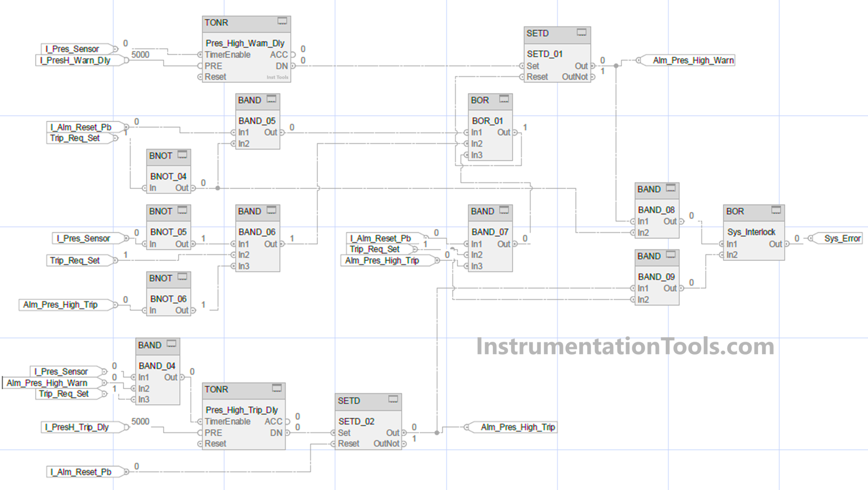This screenshot has width=868, height=490.
Task: Click In2 pin on BAND_09 block
Action: [633, 300]
